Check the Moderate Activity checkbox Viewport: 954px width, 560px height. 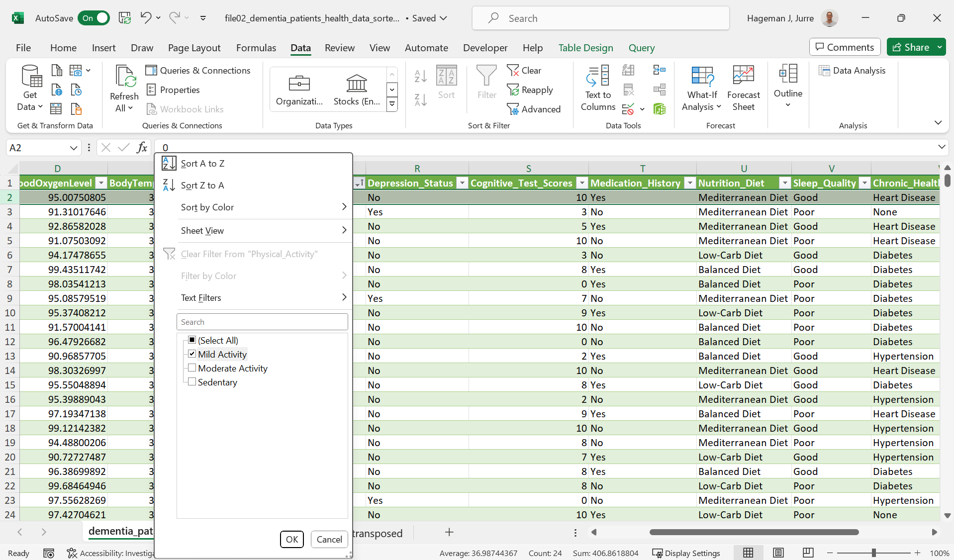(192, 368)
